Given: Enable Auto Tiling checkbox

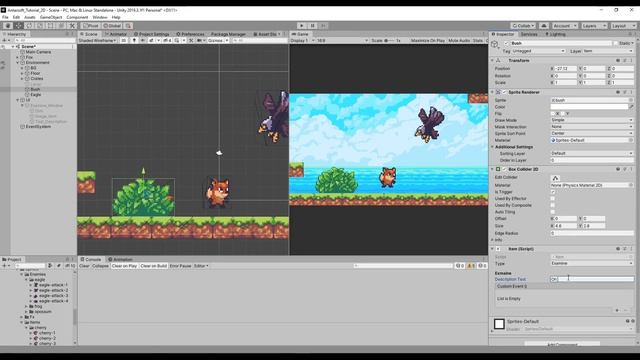Looking at the screenshot, I should pyautogui.click(x=553, y=212).
